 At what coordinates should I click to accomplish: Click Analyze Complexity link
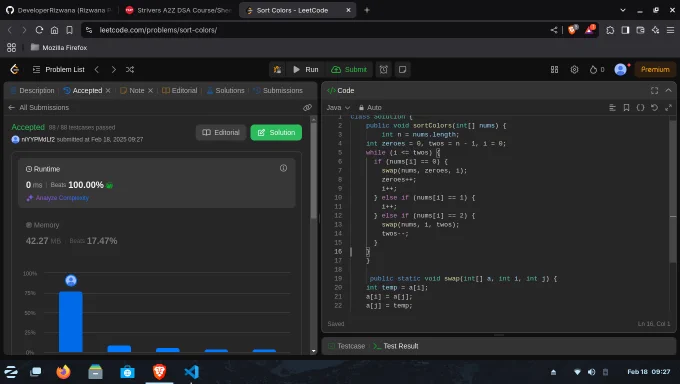tap(58, 198)
